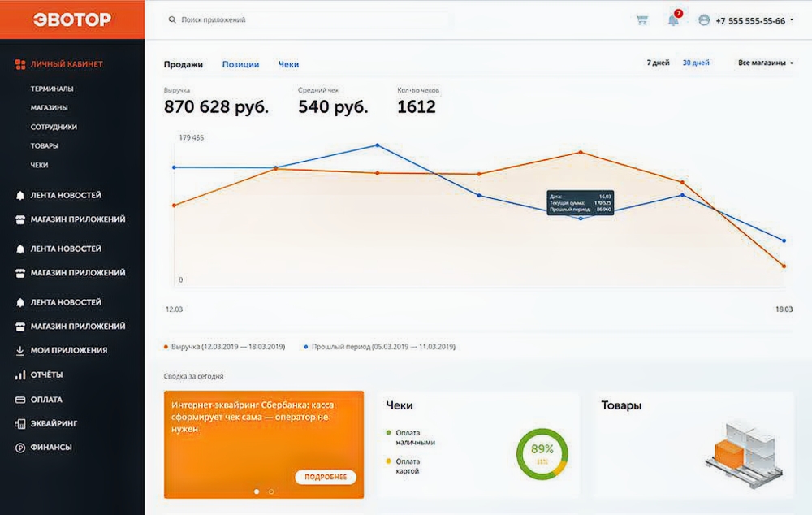Click the orange peak data point near the tooltip
Viewport: 812px width, 515px height.
tap(581, 153)
